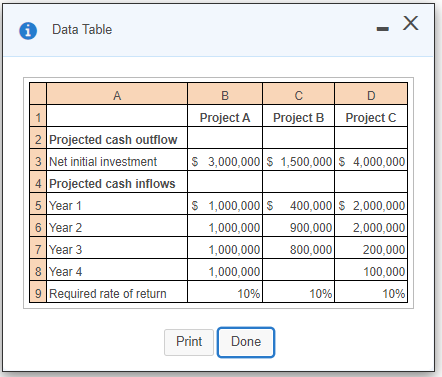Select row header 3

(38, 160)
